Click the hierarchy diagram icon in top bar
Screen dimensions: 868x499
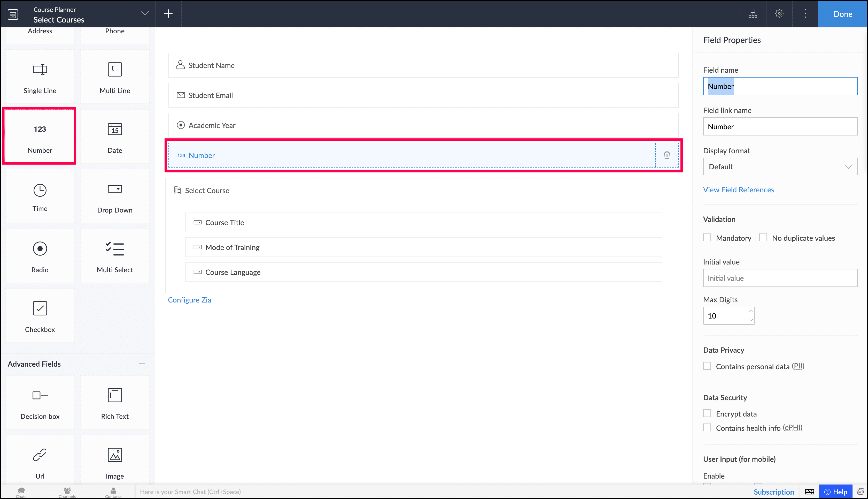[753, 14]
